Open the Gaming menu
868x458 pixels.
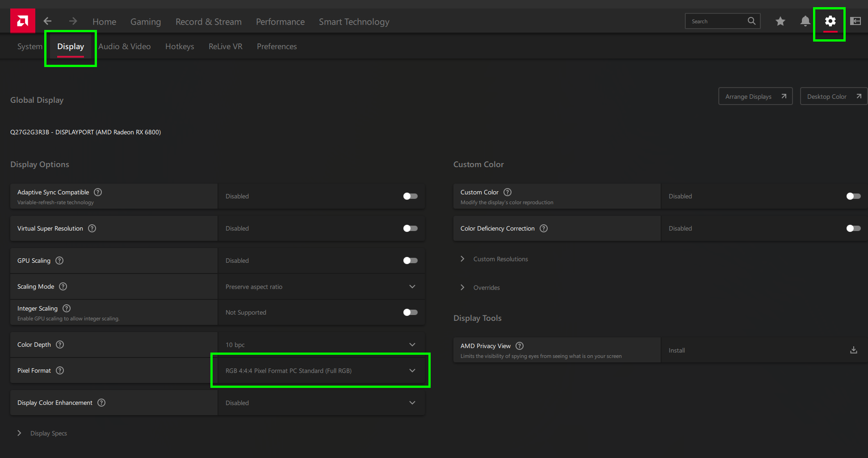[x=146, y=21]
